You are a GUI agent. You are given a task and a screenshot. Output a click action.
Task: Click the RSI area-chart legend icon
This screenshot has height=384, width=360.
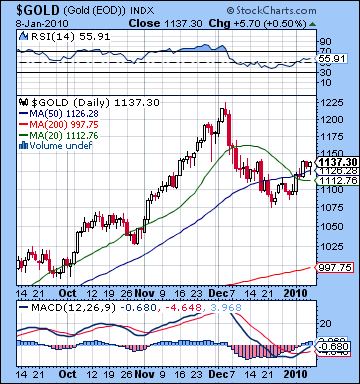click(x=24, y=36)
